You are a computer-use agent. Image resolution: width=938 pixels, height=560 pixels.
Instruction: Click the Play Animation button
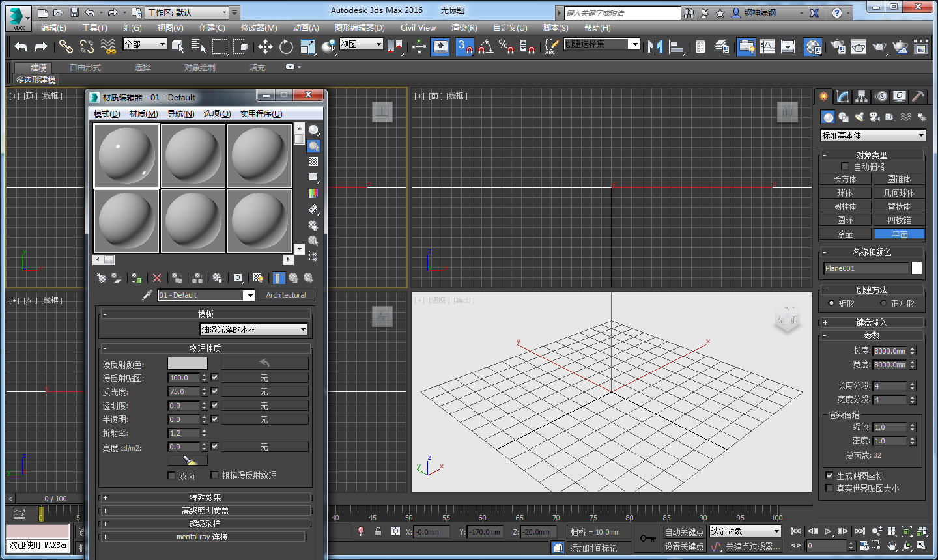[827, 531]
